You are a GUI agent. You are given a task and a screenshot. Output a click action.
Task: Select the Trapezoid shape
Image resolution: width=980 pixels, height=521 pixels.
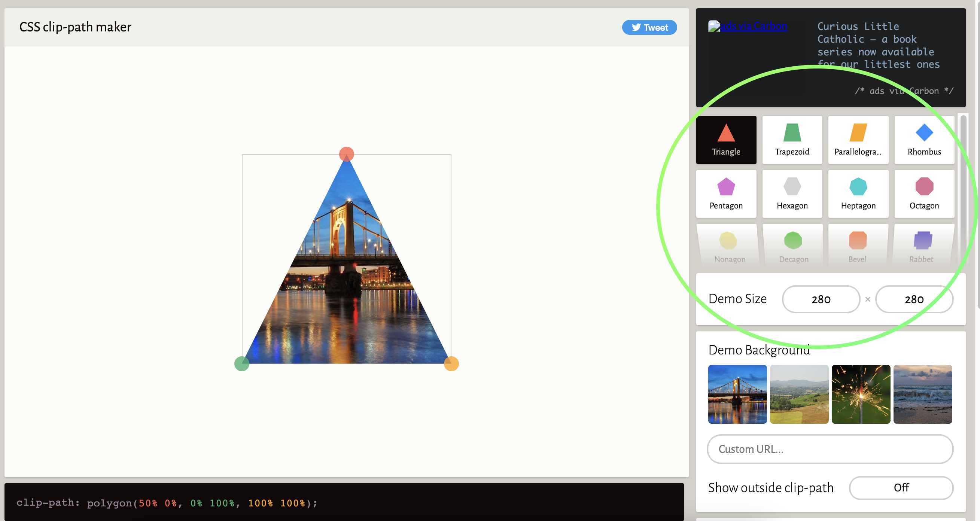(x=792, y=140)
